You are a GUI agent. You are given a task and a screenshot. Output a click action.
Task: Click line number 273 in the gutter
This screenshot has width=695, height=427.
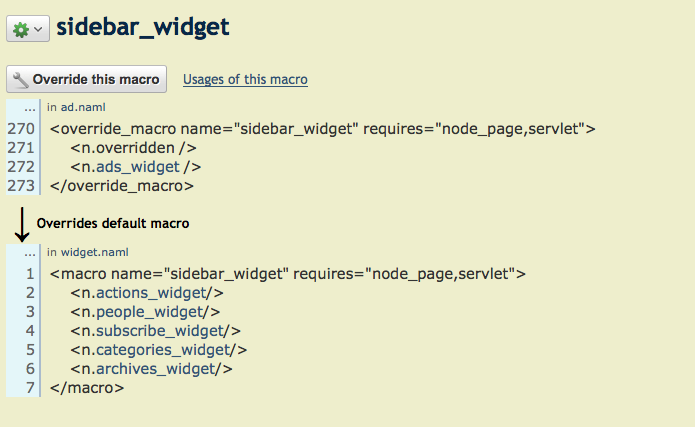21,186
